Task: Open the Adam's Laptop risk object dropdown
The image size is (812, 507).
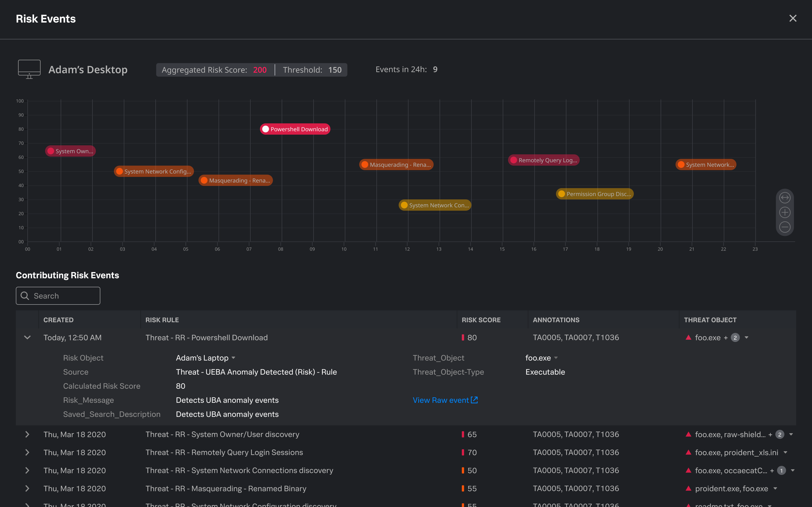Action: [x=233, y=358]
